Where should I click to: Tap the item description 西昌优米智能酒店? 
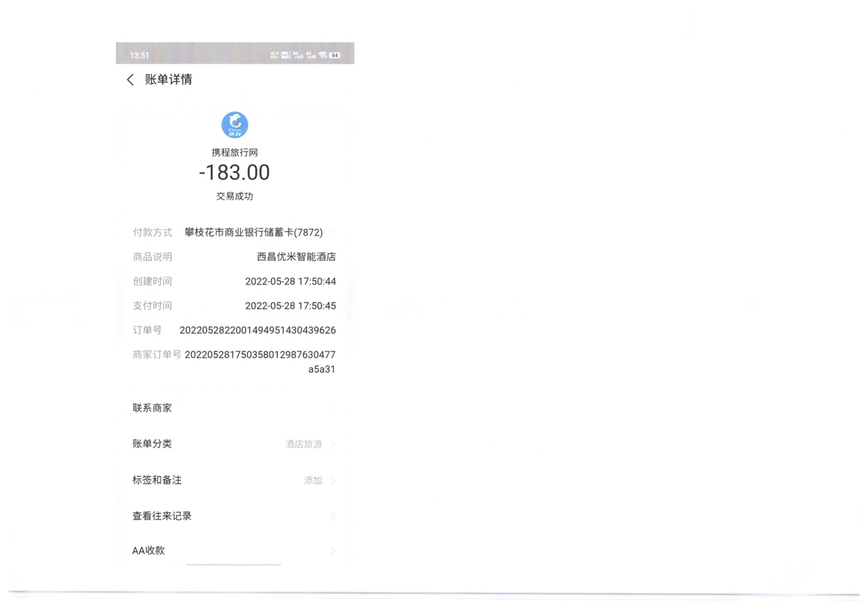296,256
